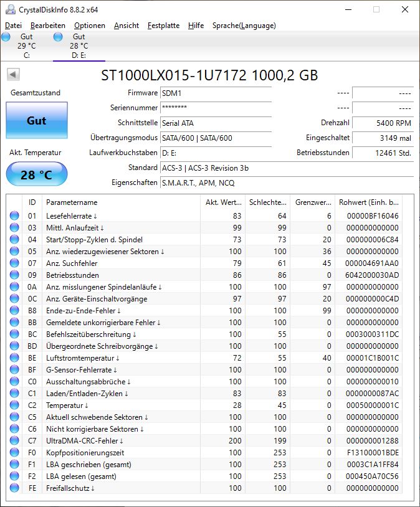Open the Ansicht menu
This screenshot has height=507, width=420.
click(x=126, y=26)
